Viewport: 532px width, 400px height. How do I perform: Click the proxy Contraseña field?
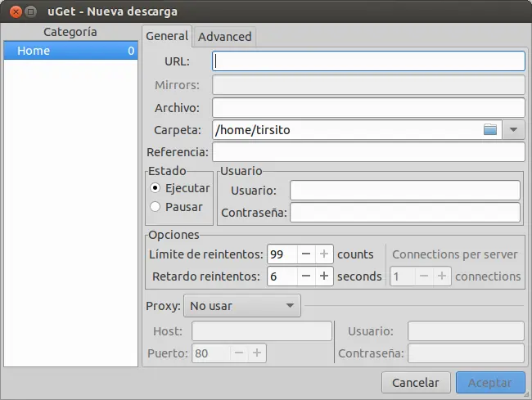pyautogui.click(x=467, y=353)
